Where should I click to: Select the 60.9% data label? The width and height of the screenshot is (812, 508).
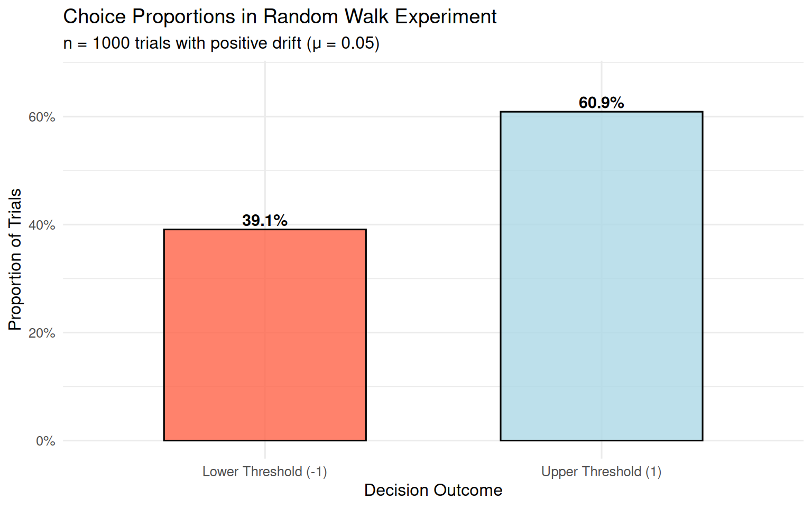click(x=601, y=103)
